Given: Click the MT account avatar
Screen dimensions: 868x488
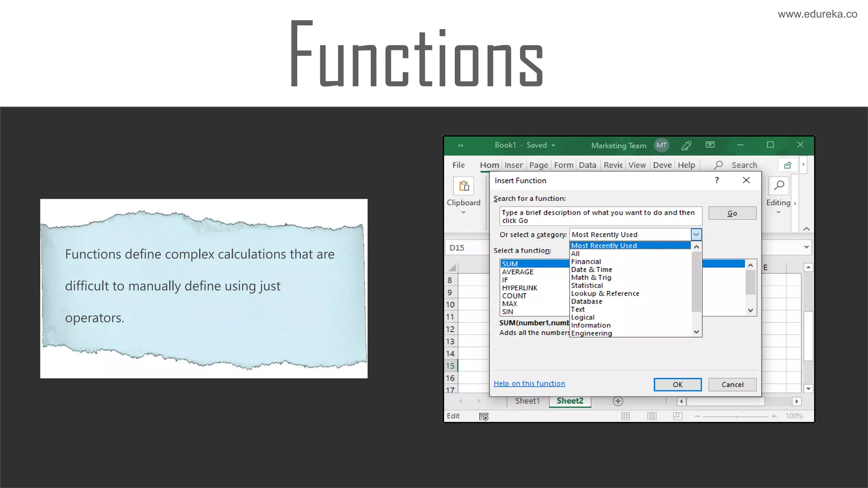Looking at the screenshot, I should [662, 145].
